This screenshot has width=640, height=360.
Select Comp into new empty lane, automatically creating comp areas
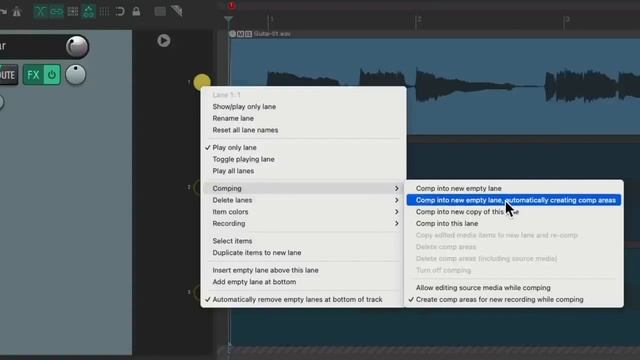tap(514, 200)
